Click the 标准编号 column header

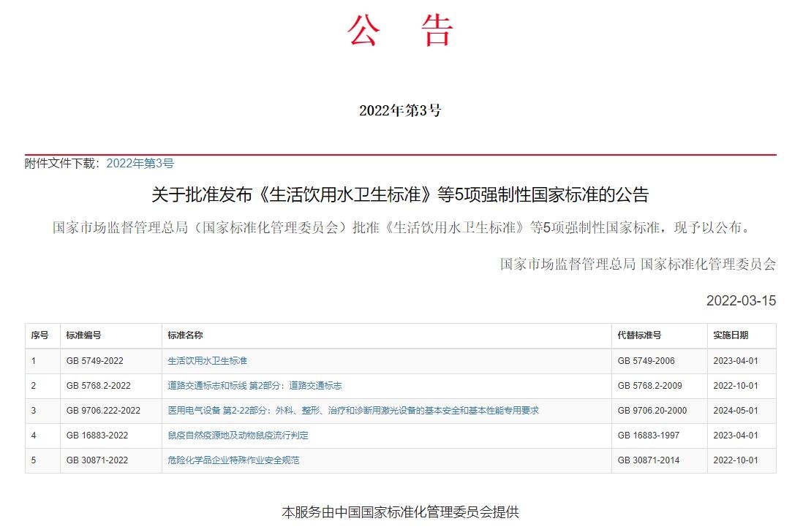83,335
